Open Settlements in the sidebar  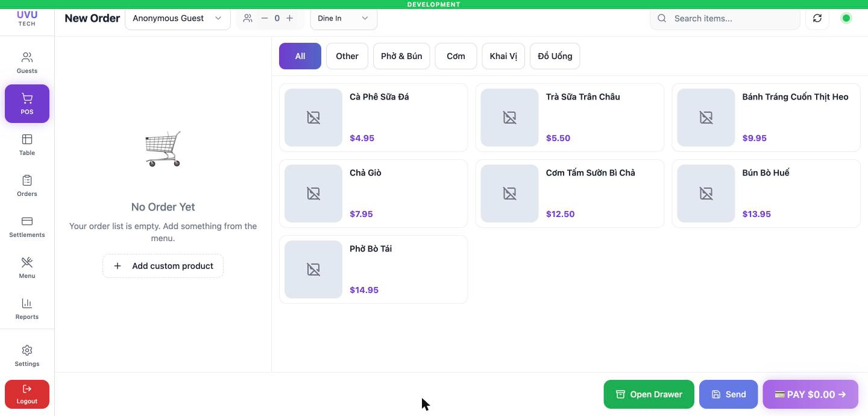tap(27, 227)
